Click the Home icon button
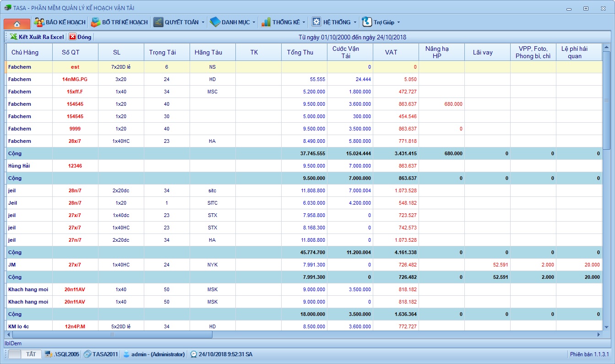Screen dimensions: 615x364 point(17,23)
